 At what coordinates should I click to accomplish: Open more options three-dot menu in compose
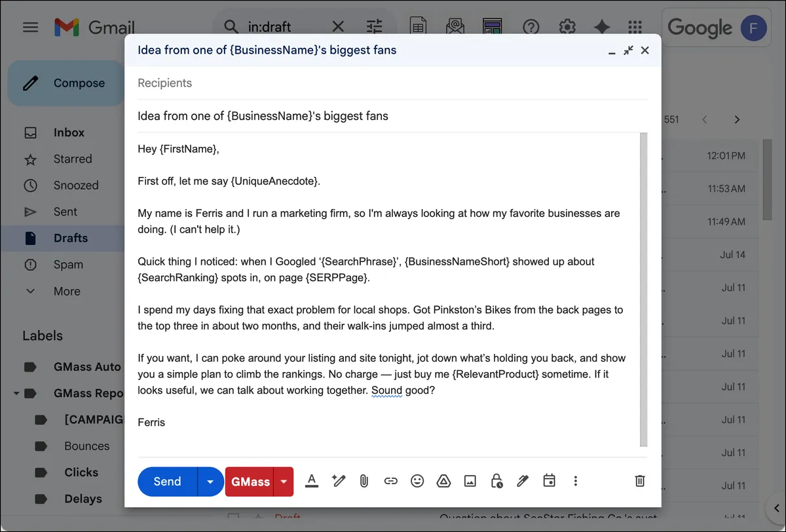pyautogui.click(x=575, y=481)
